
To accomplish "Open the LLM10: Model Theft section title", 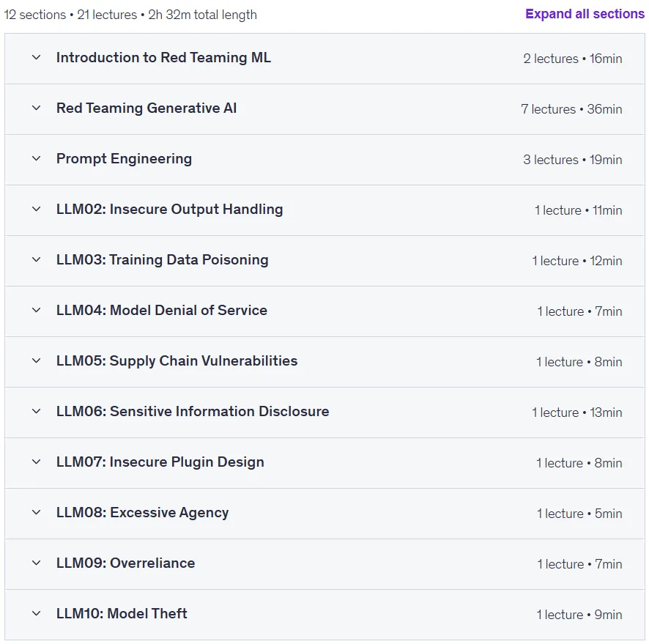I will pyautogui.click(x=122, y=613).
